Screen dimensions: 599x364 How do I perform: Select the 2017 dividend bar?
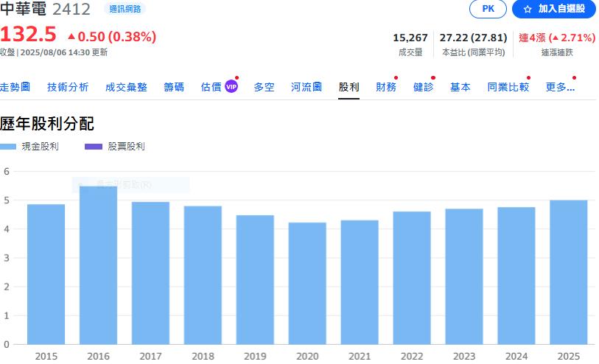point(150,273)
